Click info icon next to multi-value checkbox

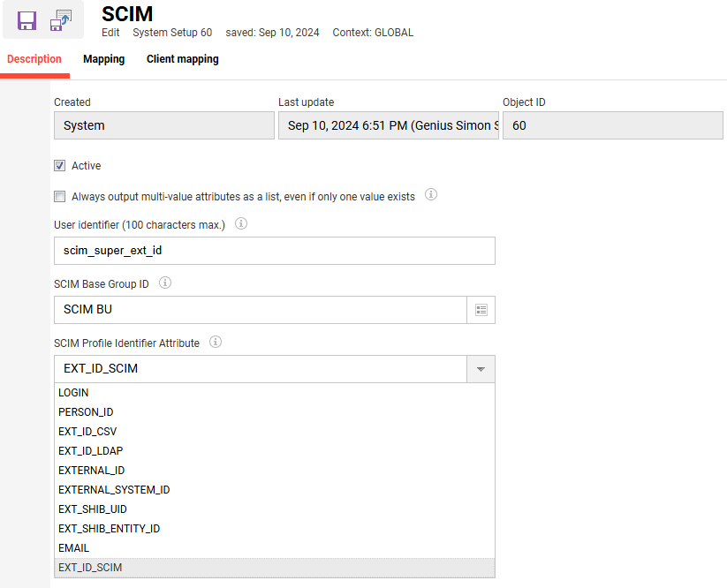tap(432, 195)
